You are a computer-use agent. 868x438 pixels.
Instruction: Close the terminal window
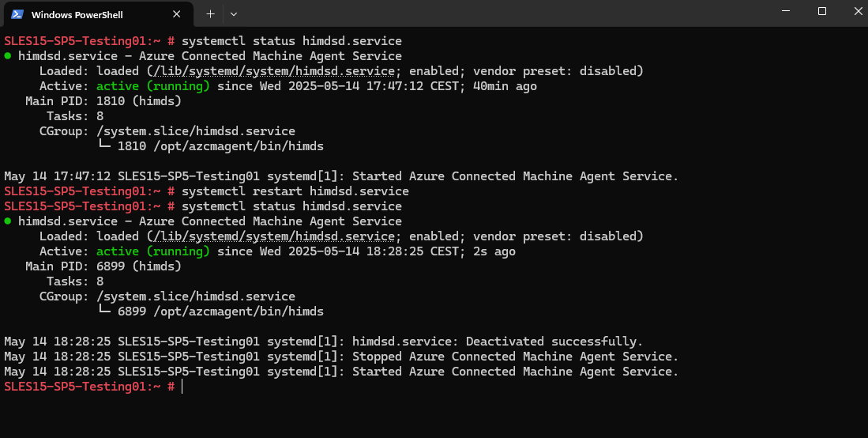click(x=858, y=11)
